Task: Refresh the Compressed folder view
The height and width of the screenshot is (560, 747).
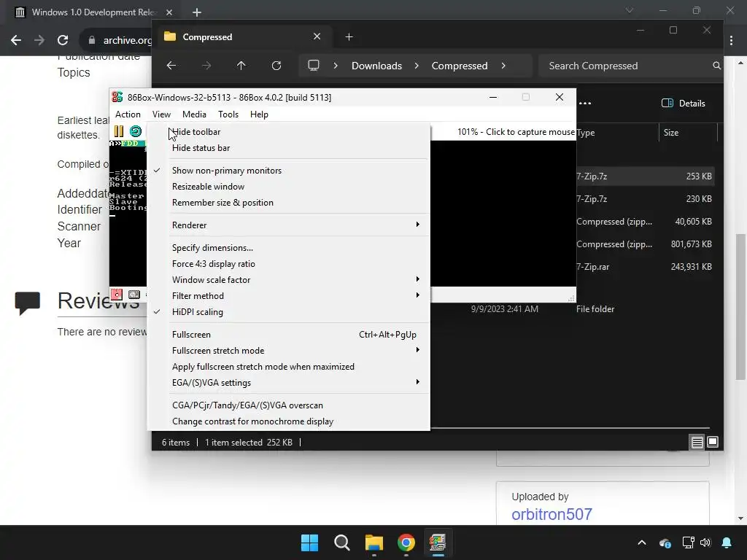Action: point(276,66)
